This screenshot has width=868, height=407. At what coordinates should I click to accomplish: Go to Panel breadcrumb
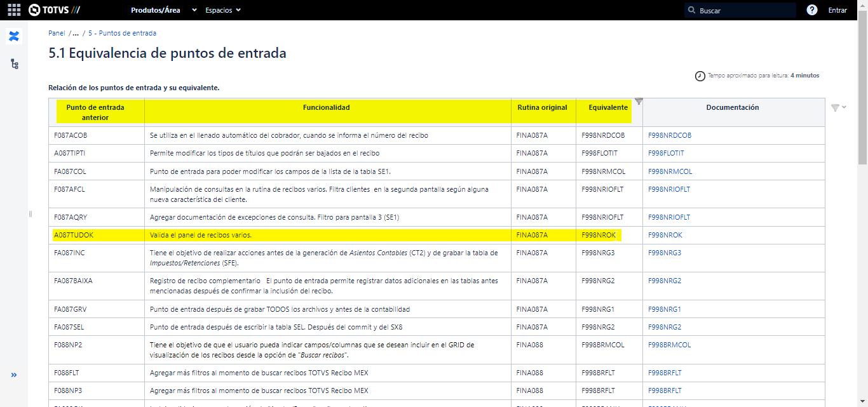click(x=57, y=33)
